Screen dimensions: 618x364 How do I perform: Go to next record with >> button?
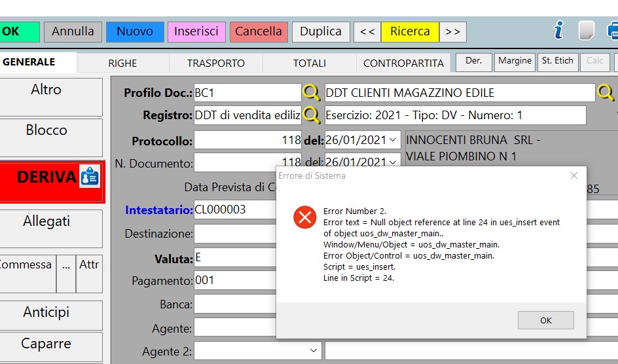click(x=452, y=31)
